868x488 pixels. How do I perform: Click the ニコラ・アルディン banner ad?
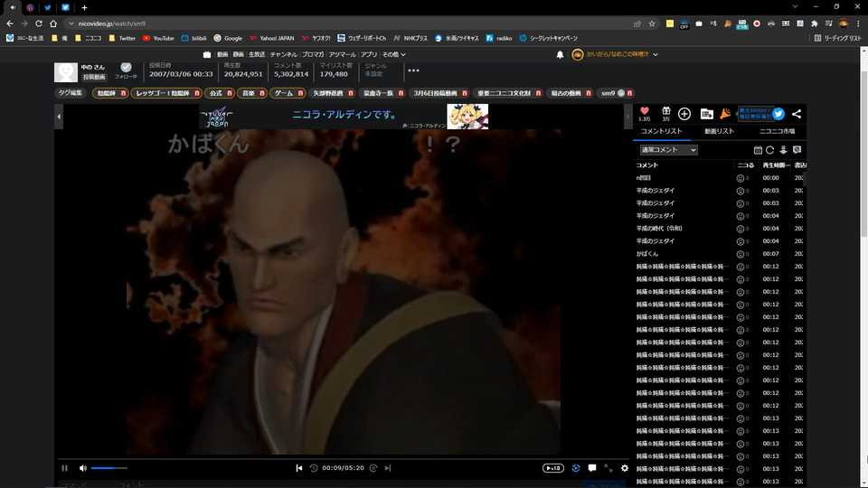click(344, 117)
